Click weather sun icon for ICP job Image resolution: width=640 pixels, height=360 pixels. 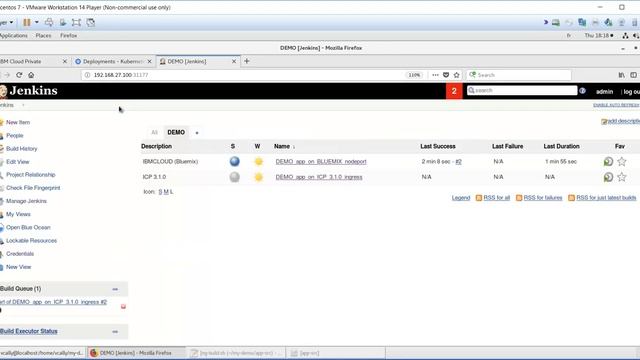(258, 177)
